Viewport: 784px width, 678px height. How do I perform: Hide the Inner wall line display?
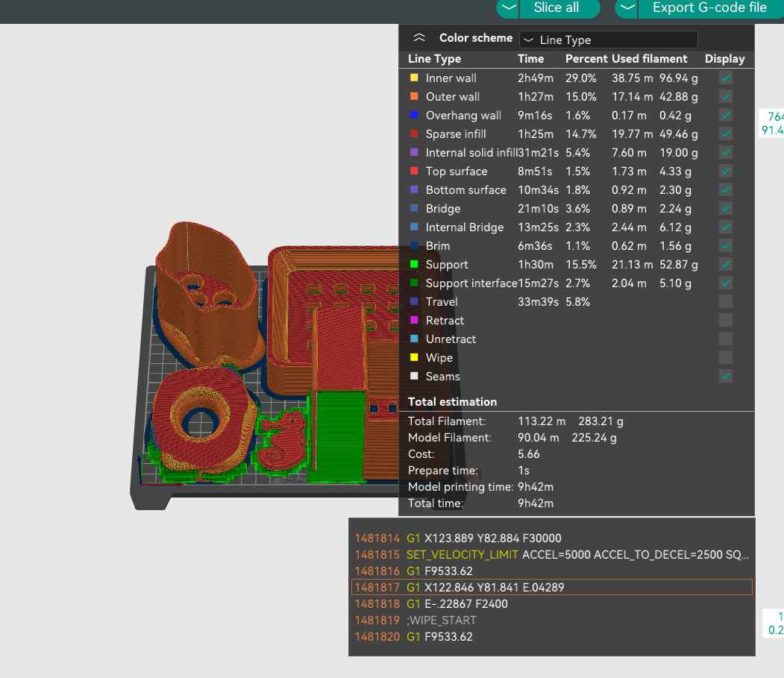[725, 78]
